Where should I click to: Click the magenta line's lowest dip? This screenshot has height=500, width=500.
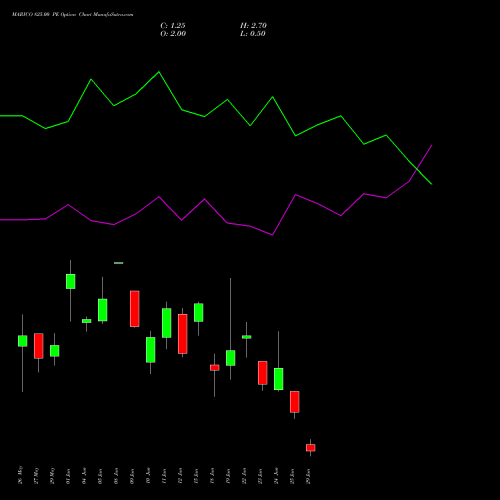273,235
